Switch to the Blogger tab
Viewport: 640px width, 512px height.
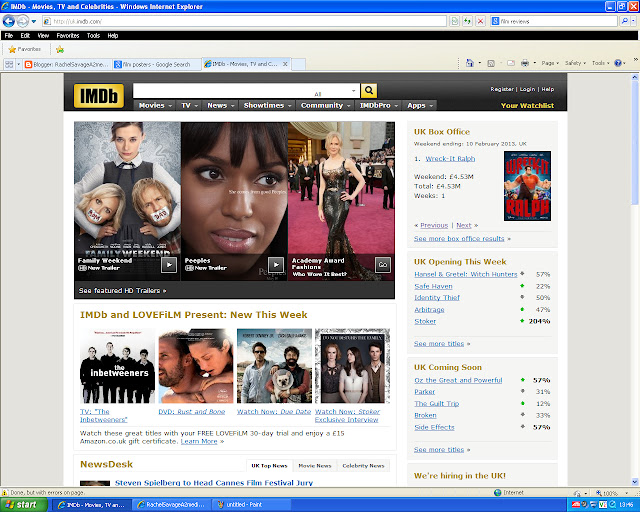pos(67,64)
